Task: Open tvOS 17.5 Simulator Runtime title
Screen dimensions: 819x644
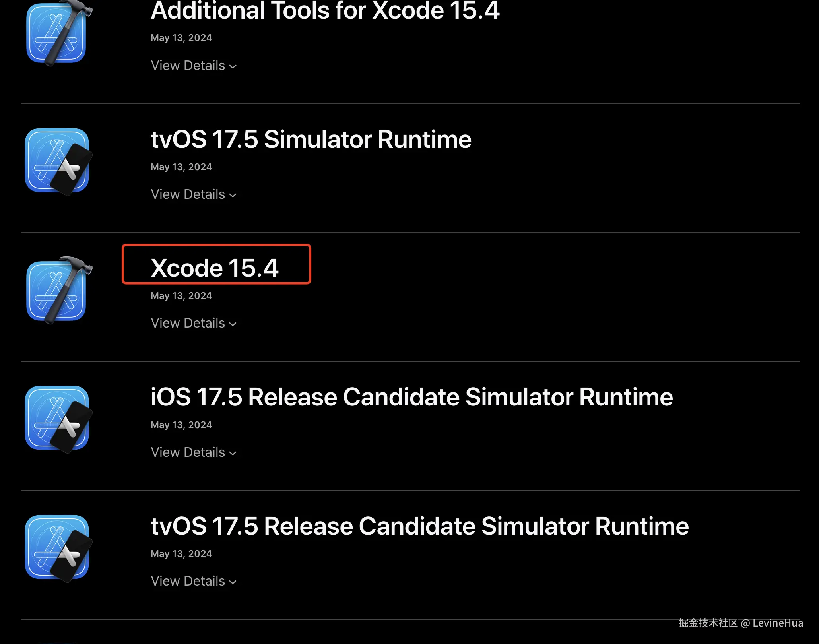Action: tap(311, 140)
